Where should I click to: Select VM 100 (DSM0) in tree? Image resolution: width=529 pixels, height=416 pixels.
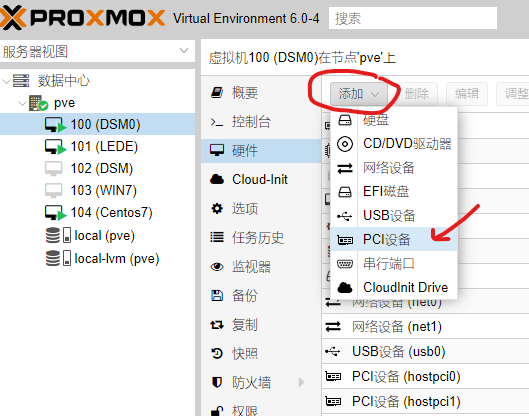click(x=97, y=124)
